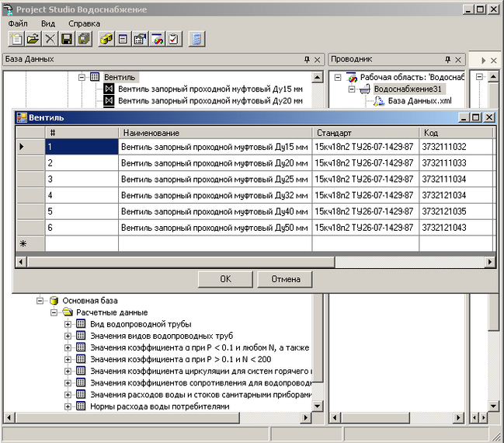
Task: Click the X delete icon in main toolbar
Action: [50, 39]
